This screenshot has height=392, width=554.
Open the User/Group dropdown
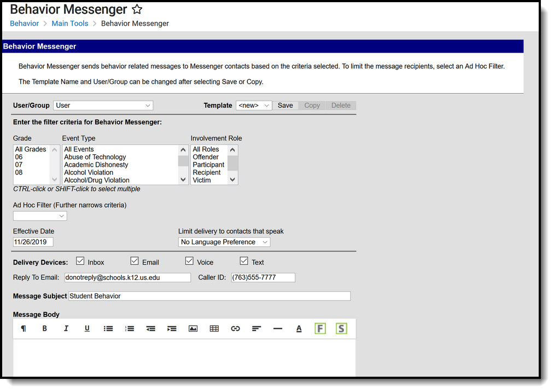103,106
